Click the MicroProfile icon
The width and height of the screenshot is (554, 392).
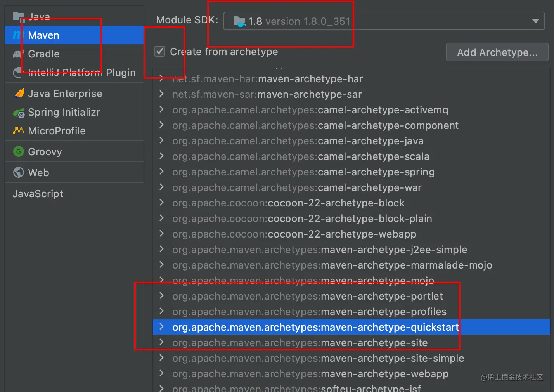click(19, 130)
